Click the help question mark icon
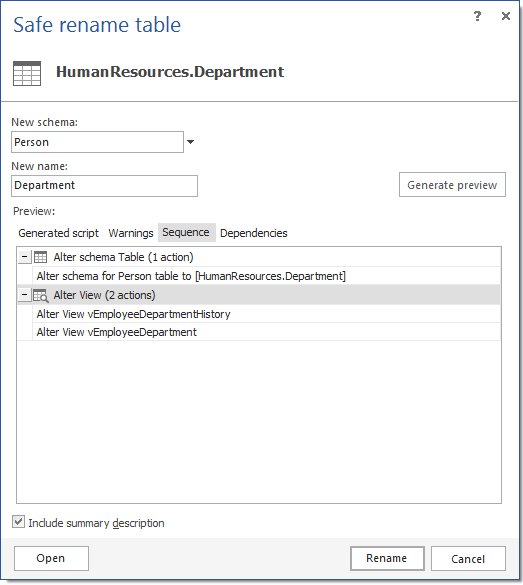The height and width of the screenshot is (585, 523). 477,16
